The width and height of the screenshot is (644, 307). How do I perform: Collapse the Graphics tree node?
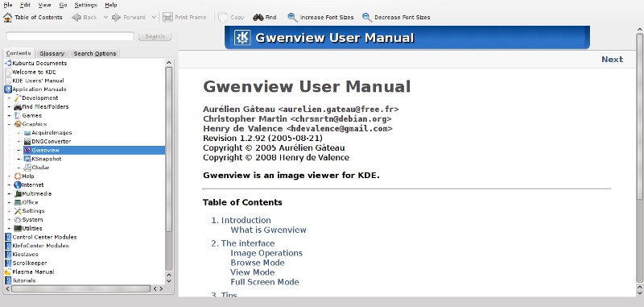point(9,124)
